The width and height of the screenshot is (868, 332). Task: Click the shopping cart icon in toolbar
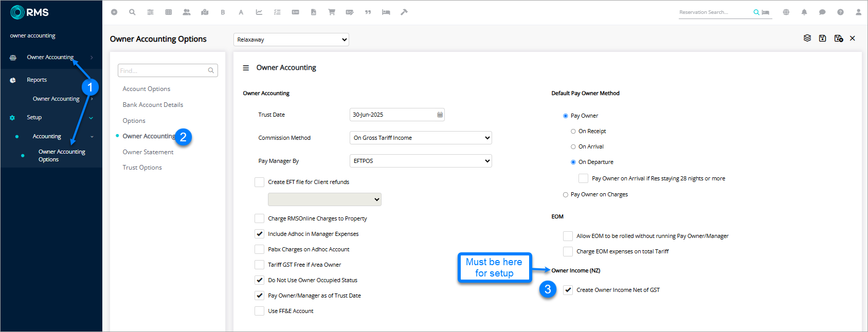(332, 12)
